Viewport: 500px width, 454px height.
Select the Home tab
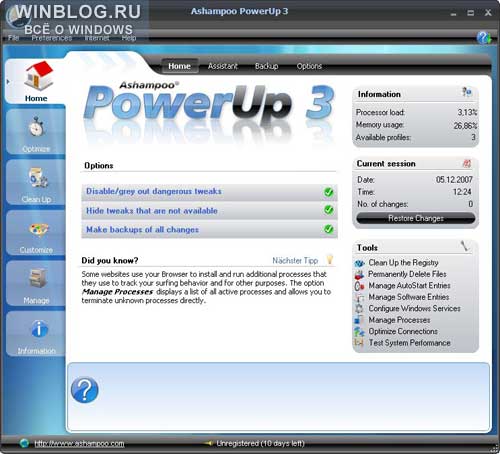[x=179, y=66]
